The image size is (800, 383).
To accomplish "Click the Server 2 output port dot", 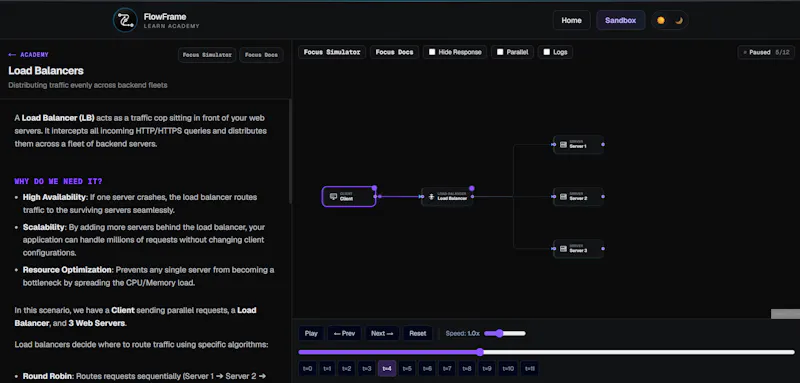I will click(x=603, y=196).
